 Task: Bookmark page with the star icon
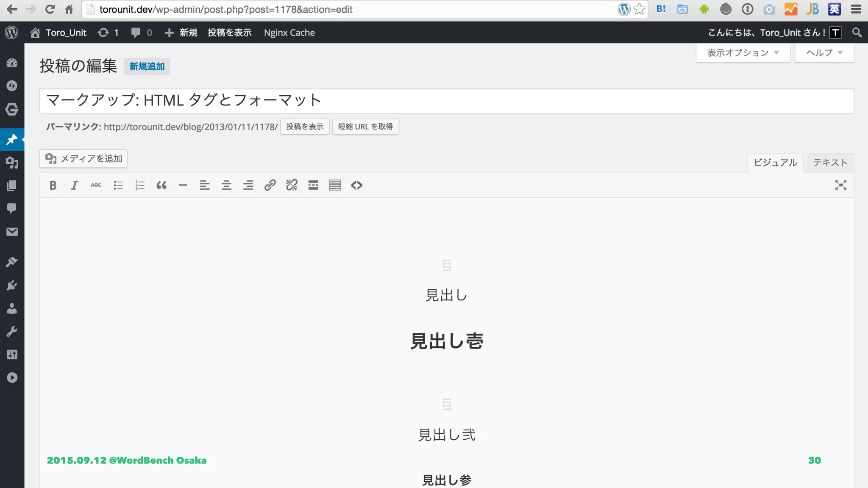pyautogui.click(x=639, y=9)
